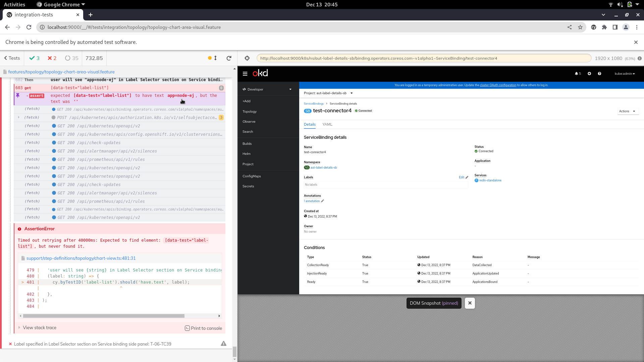This screenshot has height=362, width=644.
Task: Open the Actions dropdown
Action: pyautogui.click(x=628, y=111)
